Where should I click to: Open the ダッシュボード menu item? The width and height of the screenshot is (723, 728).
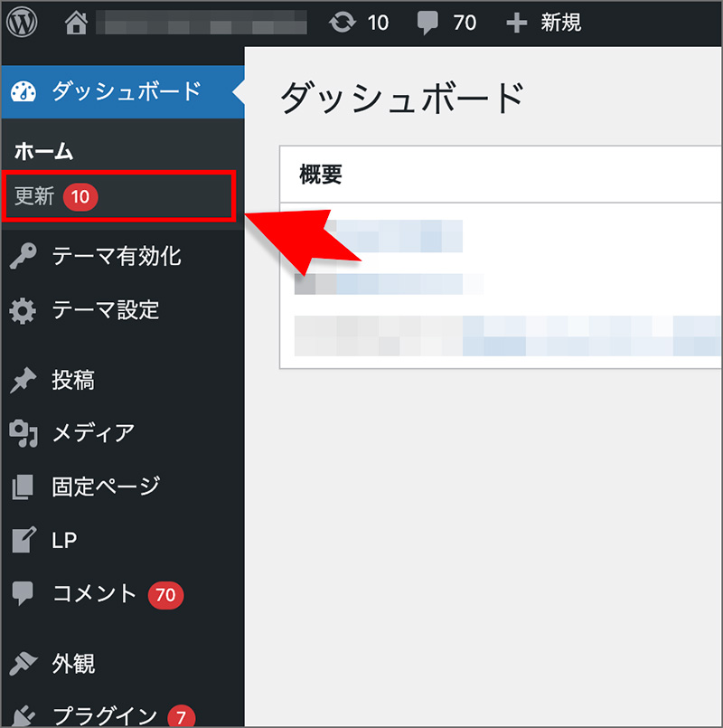pos(123,91)
